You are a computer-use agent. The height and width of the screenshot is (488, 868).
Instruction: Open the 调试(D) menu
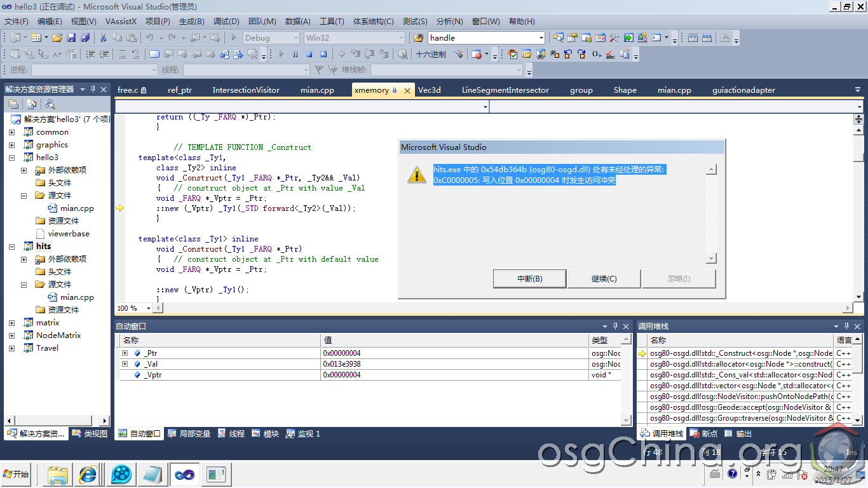226,22
